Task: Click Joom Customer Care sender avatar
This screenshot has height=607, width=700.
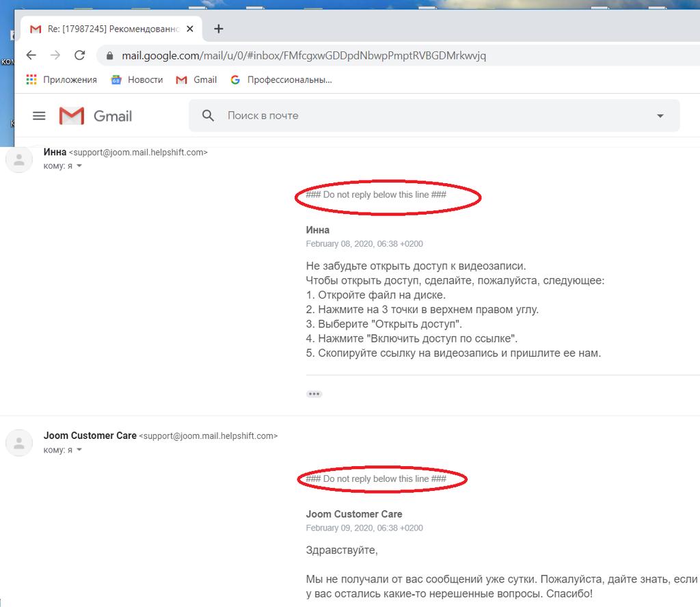Action: pos(19,443)
